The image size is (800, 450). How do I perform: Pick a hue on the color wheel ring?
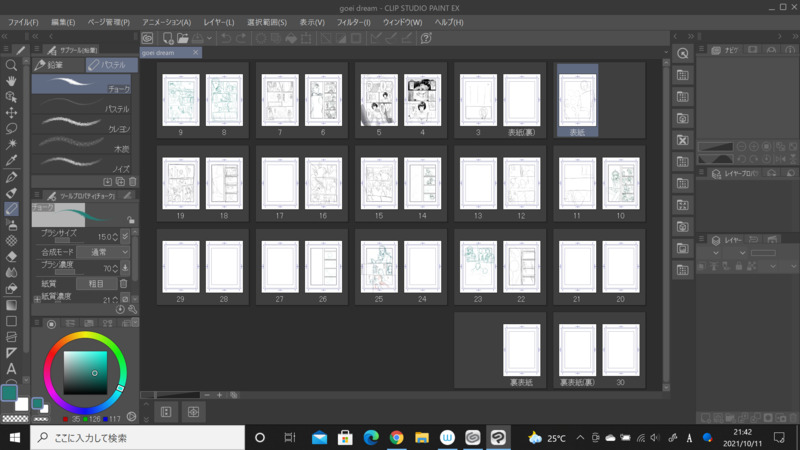click(x=85, y=337)
